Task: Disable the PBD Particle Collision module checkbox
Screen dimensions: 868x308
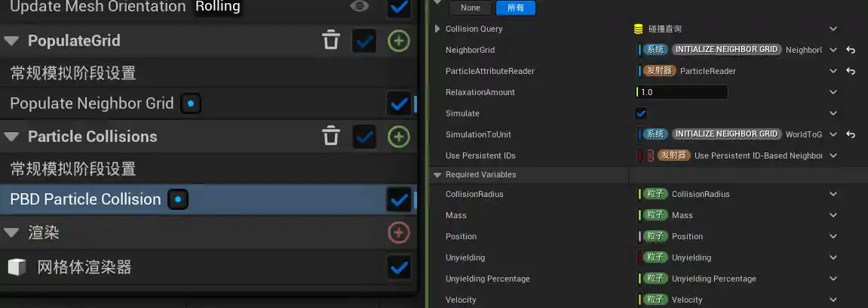Action: 398,200
